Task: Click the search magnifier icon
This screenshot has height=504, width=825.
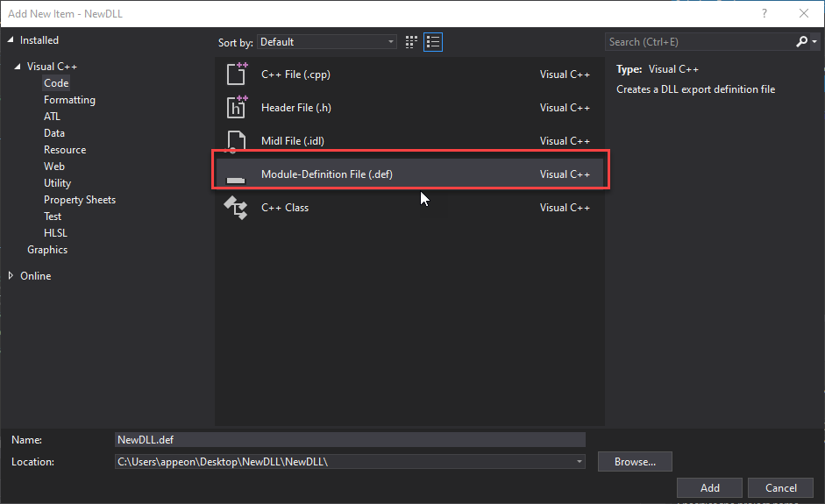Action: 801,42
